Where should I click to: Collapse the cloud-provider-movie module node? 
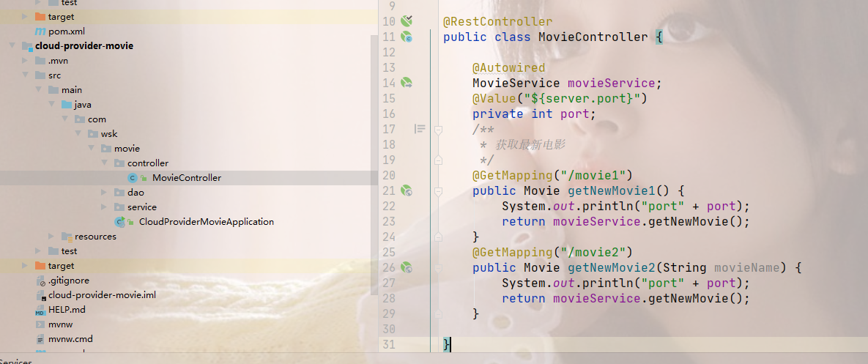[x=12, y=46]
